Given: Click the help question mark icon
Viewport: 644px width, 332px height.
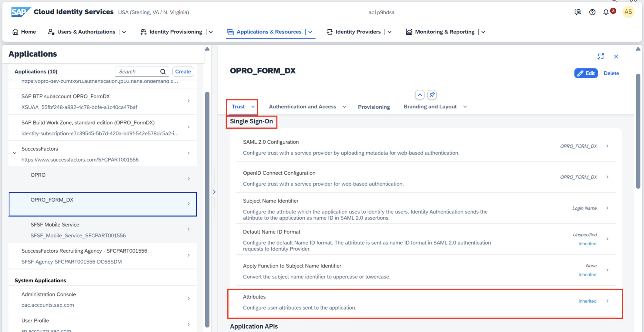Looking at the screenshot, I should pyautogui.click(x=592, y=12).
